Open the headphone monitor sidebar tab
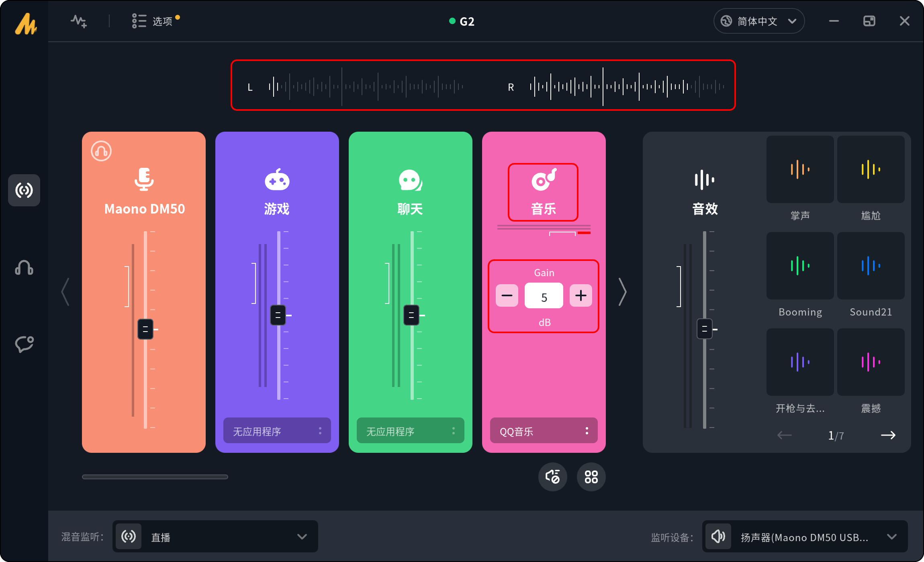The height and width of the screenshot is (562, 924). point(24,267)
